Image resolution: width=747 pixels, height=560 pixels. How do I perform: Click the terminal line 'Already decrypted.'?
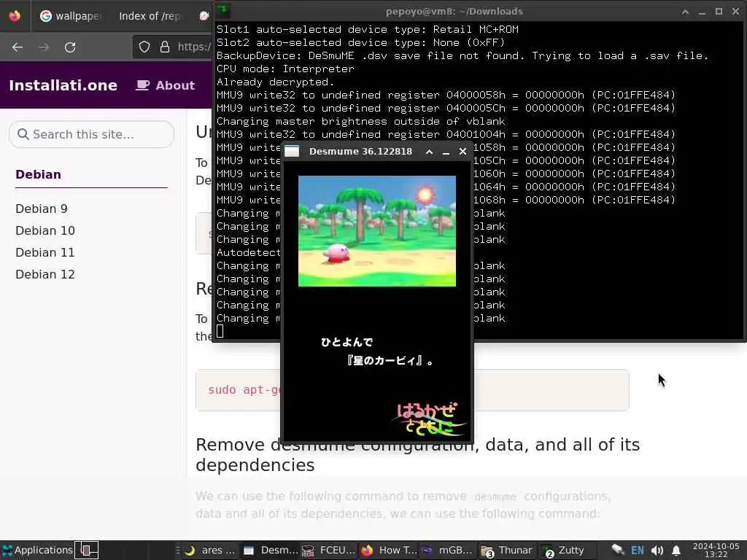275,82
